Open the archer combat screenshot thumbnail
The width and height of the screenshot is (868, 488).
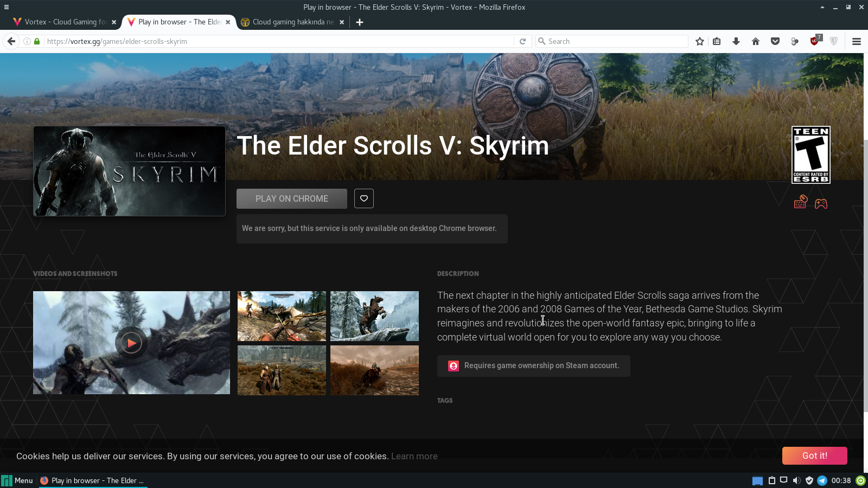(282, 316)
